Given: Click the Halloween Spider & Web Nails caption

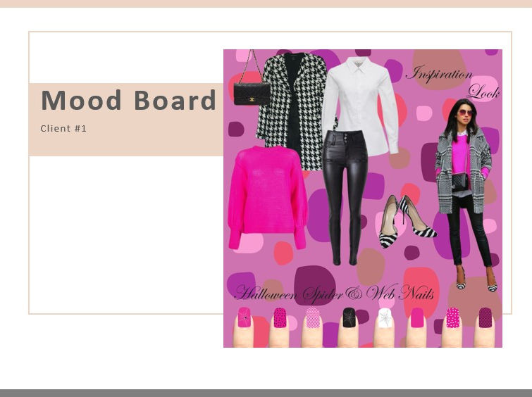Looking at the screenshot, I should pos(334,293).
